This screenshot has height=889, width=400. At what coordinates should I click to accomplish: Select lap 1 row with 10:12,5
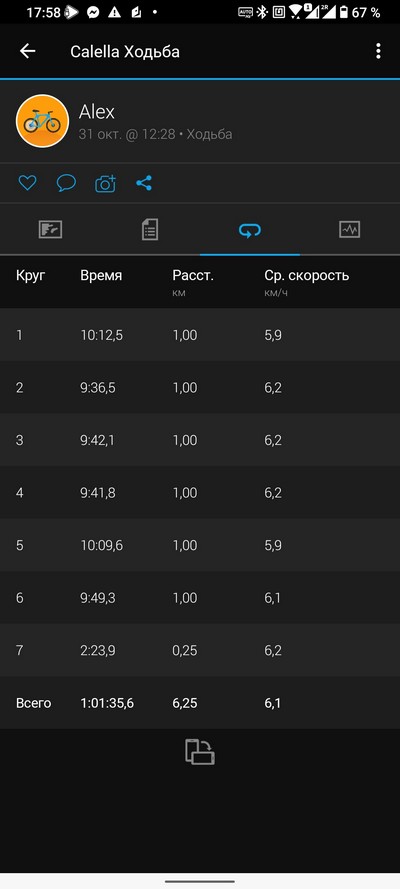pyautogui.click(x=200, y=335)
